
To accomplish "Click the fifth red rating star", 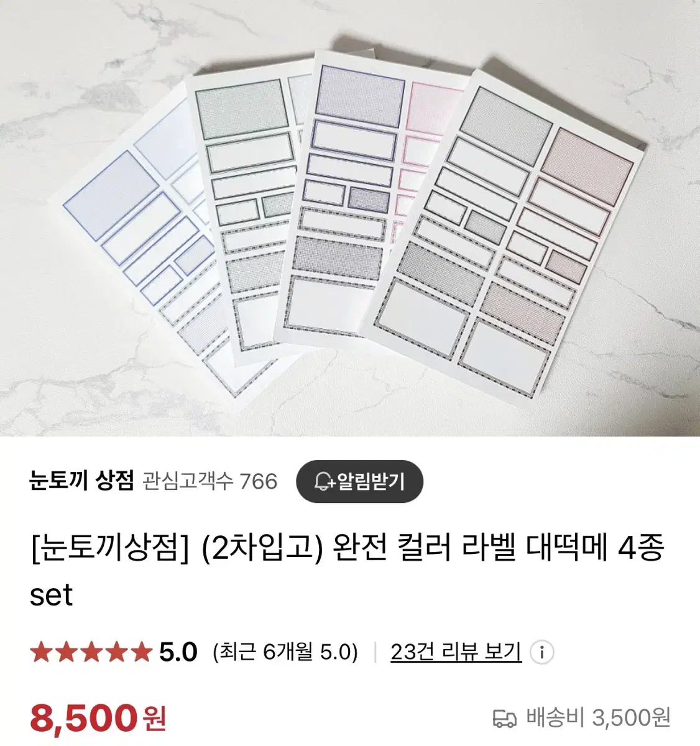I will click(x=140, y=652).
